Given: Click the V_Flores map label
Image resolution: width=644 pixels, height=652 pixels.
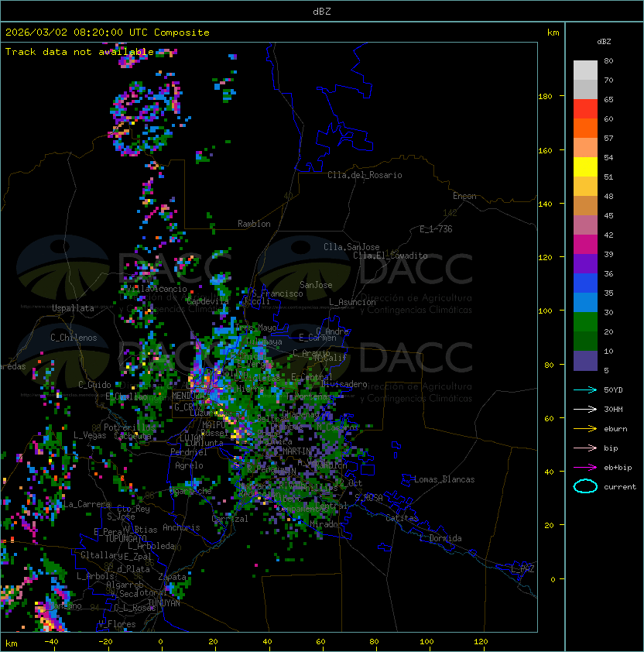Looking at the screenshot, I should [x=117, y=624].
